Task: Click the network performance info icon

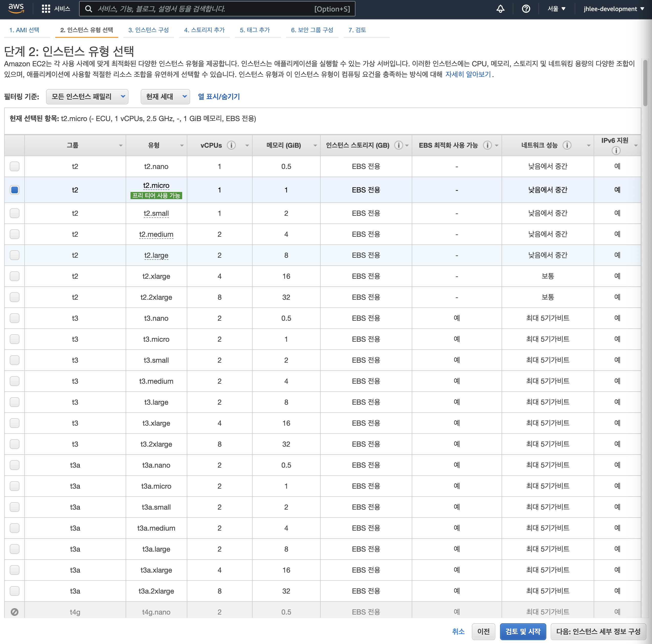Action: pos(567,145)
